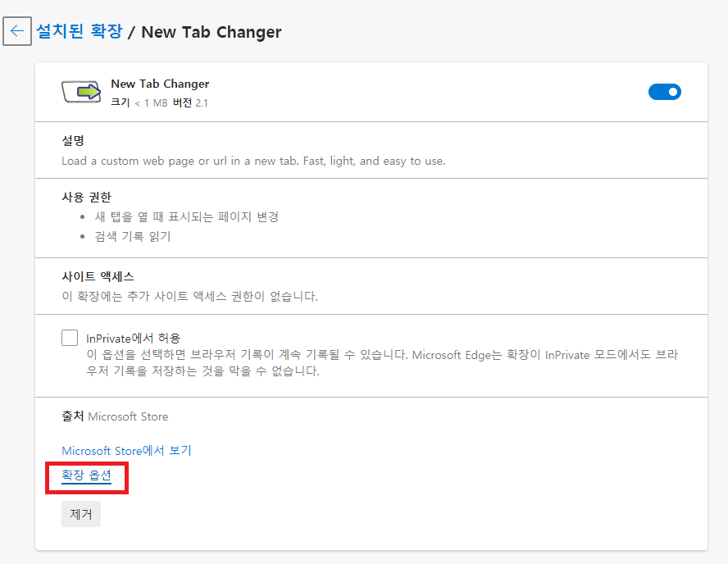Click the New Tab Changer extension icon

pos(81,92)
